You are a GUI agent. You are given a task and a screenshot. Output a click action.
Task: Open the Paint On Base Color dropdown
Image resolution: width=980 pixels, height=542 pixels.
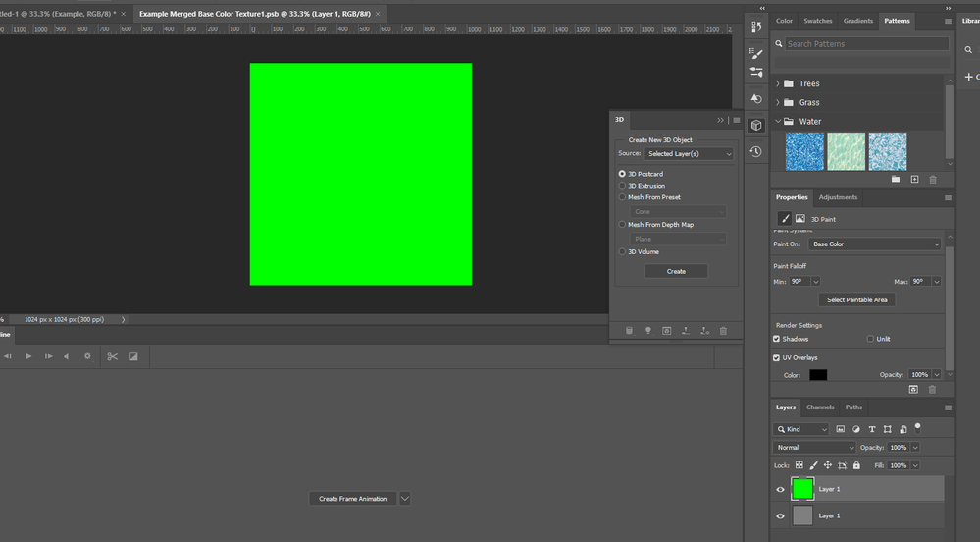pyautogui.click(x=875, y=244)
